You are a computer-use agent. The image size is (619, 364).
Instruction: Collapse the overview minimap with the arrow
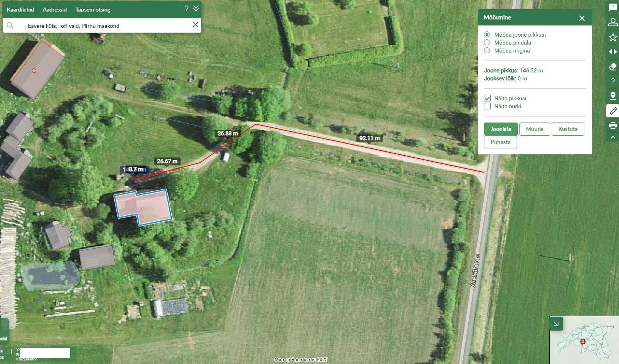[556, 323]
